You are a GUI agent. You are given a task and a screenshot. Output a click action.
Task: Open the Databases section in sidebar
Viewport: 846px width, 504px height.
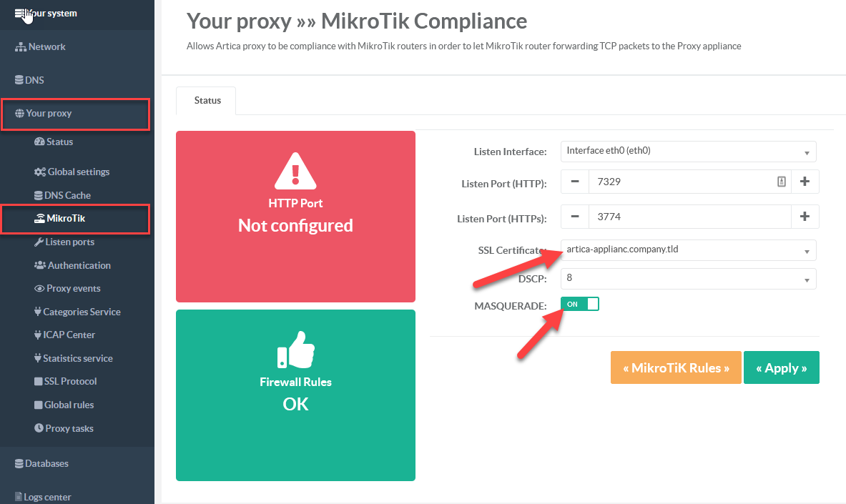(x=46, y=463)
